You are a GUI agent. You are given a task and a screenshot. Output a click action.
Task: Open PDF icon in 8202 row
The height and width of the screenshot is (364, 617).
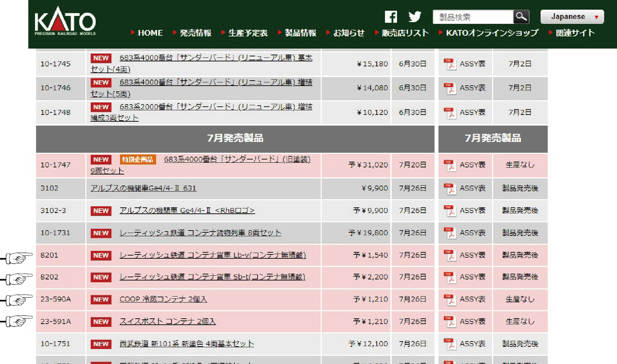[x=451, y=277]
